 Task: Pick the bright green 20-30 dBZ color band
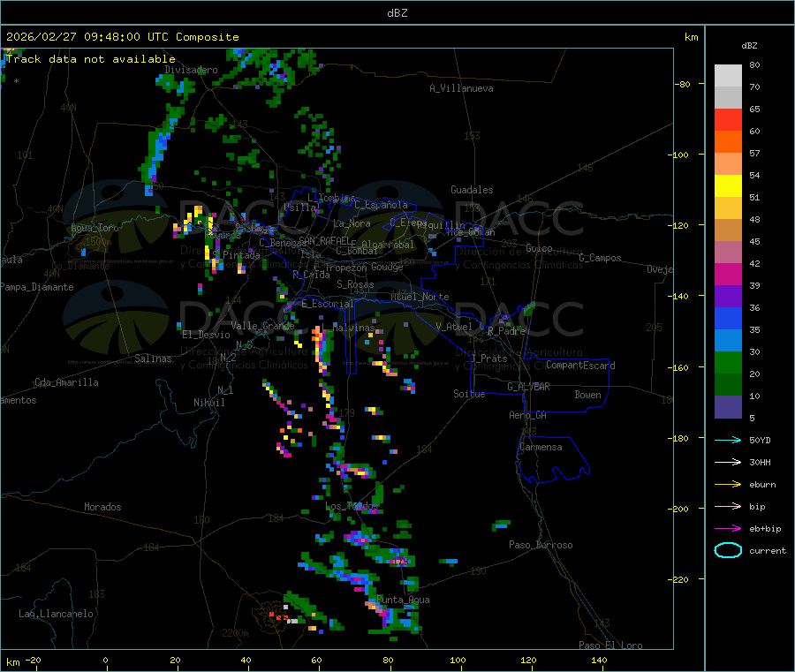coord(728,362)
